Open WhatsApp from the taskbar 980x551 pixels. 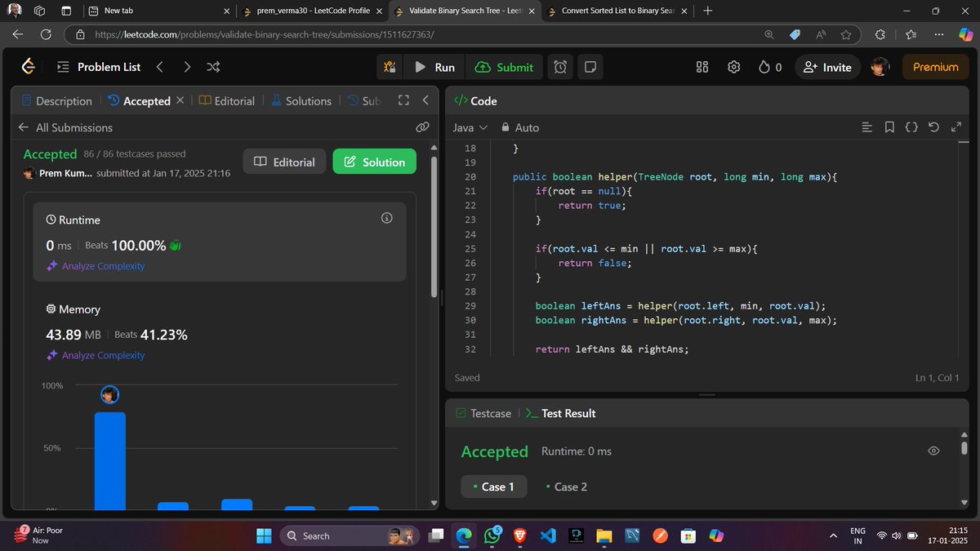point(492,535)
